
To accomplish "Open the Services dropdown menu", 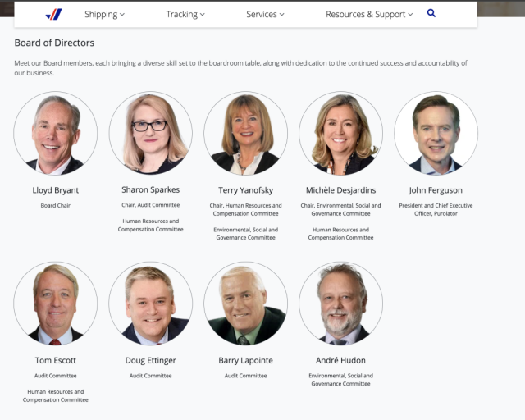I will coord(265,15).
